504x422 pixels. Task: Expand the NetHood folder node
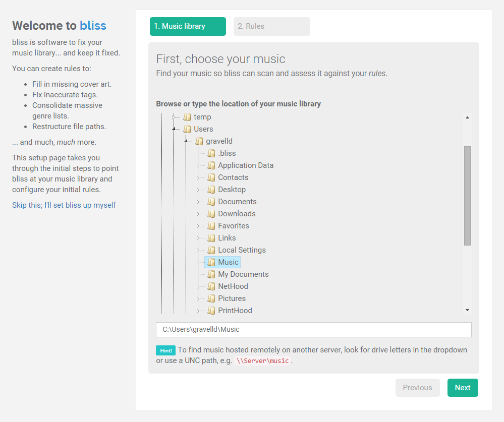click(198, 286)
